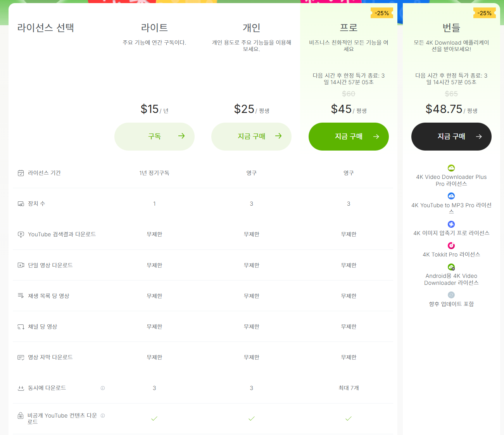
Task: Click 영상 자막 다운로드 row label
Action: pyautogui.click(x=50, y=357)
